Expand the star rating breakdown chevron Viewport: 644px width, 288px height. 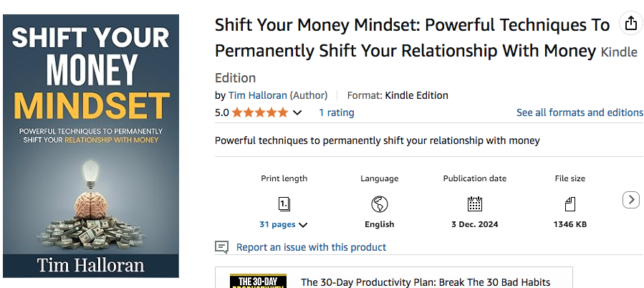(x=297, y=113)
